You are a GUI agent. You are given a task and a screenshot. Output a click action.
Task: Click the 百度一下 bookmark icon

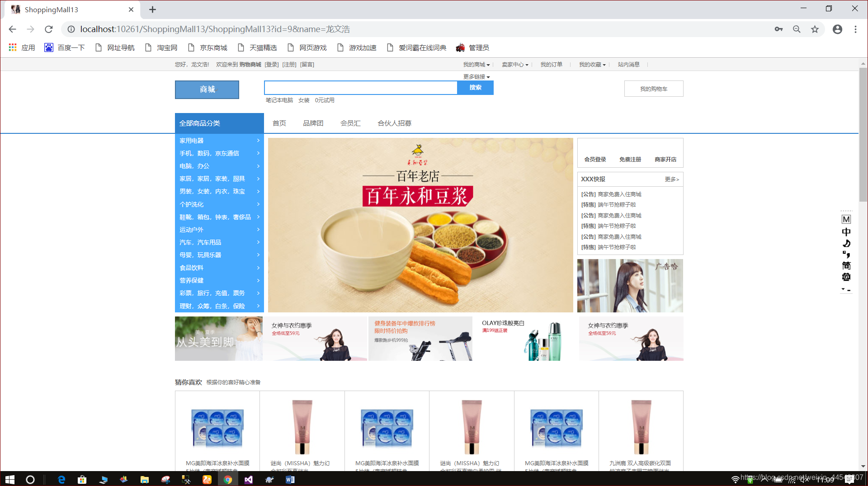coord(48,47)
